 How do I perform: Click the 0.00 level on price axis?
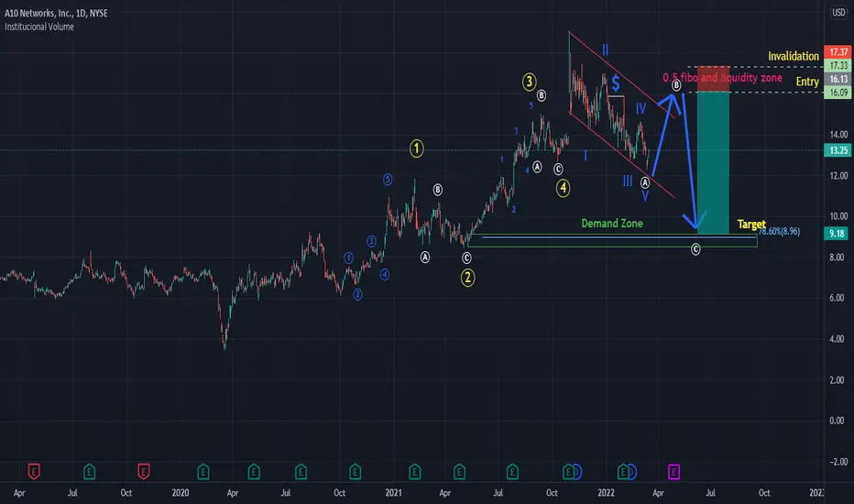(838, 421)
